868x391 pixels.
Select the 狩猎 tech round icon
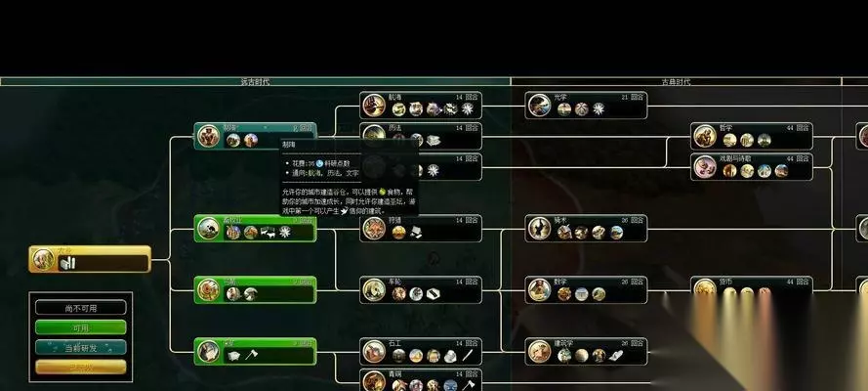pyautogui.click(x=374, y=229)
